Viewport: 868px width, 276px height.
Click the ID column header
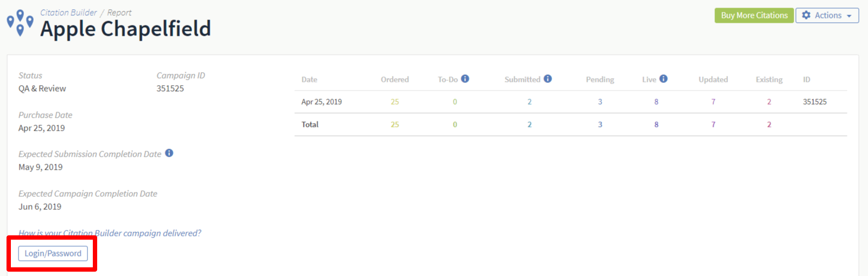tap(807, 80)
